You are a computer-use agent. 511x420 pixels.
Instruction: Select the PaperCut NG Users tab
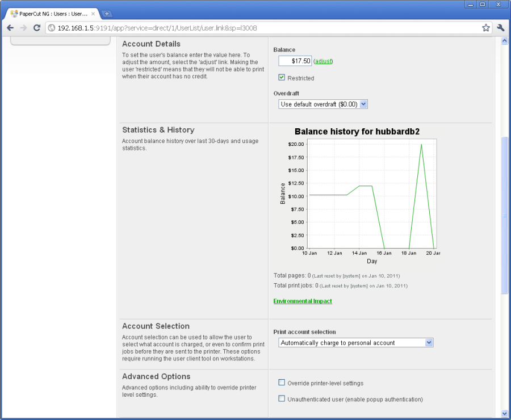point(51,14)
